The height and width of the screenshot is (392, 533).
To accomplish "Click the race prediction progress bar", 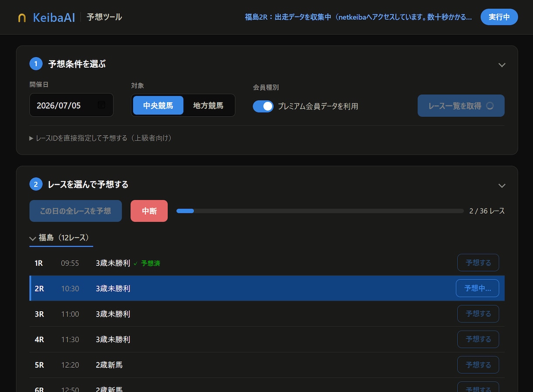I will (x=320, y=211).
